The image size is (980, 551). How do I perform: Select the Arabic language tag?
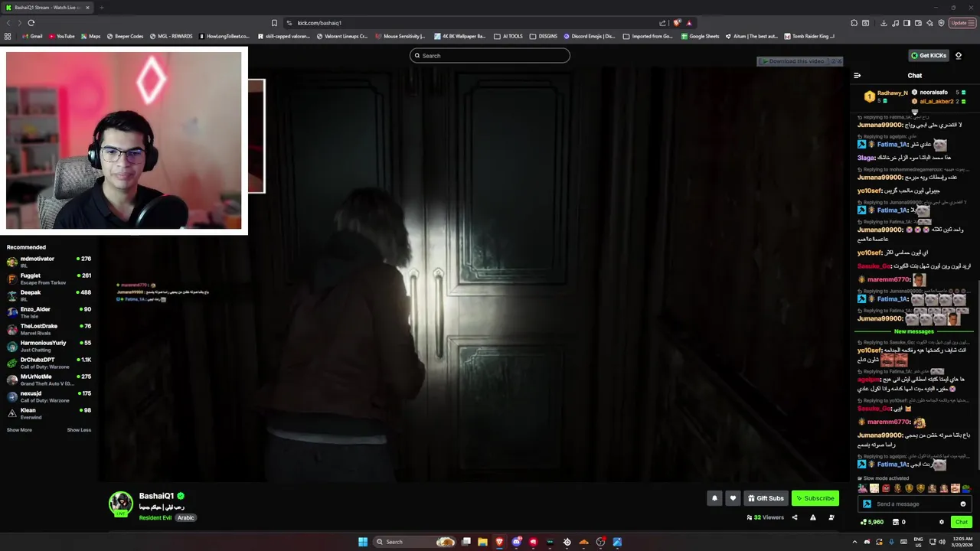[186, 518]
